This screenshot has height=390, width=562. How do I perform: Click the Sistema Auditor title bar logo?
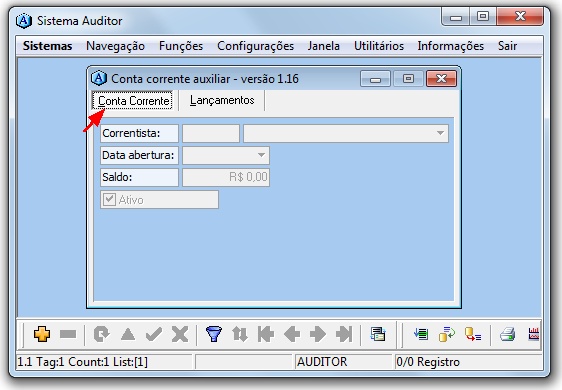[24, 20]
